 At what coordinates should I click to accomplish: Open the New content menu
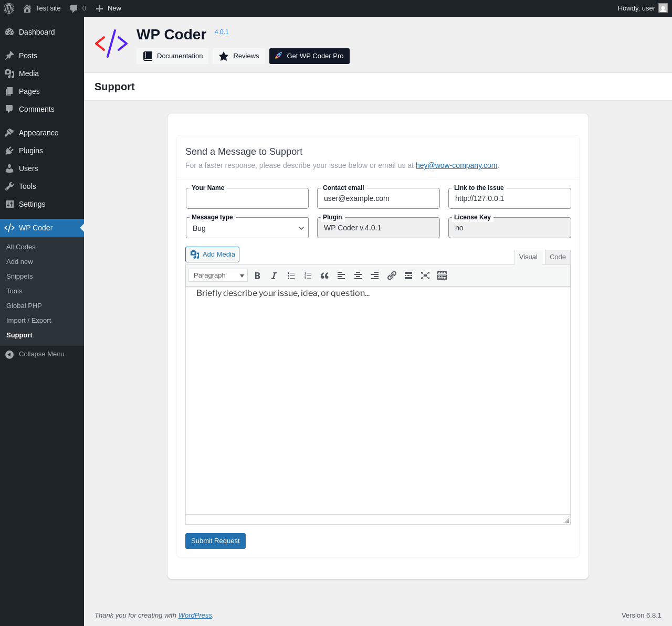point(108,8)
